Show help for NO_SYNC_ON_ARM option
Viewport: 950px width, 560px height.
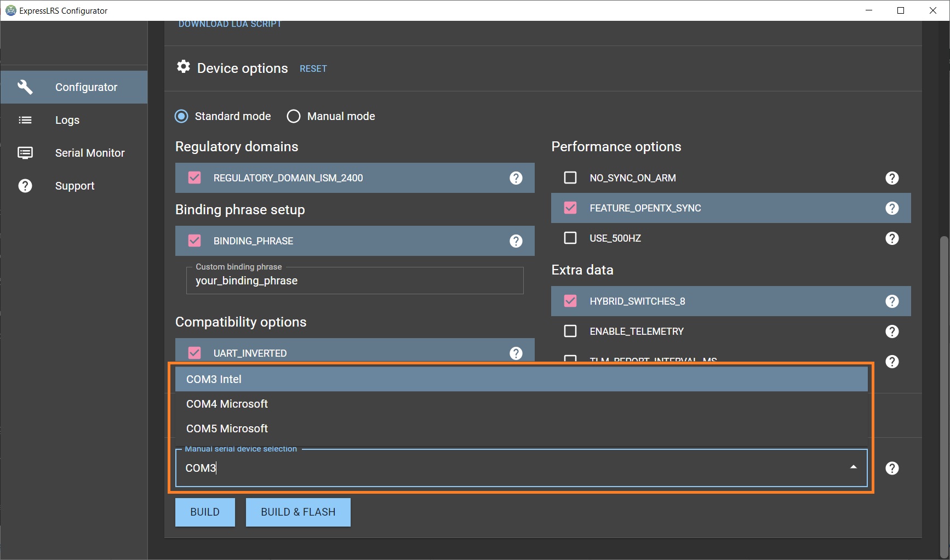892,178
